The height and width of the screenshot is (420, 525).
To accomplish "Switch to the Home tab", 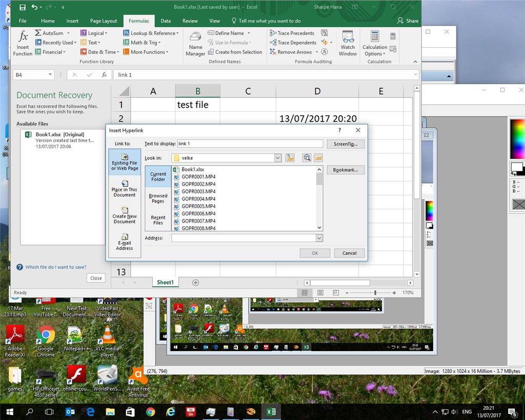I will (x=48, y=21).
